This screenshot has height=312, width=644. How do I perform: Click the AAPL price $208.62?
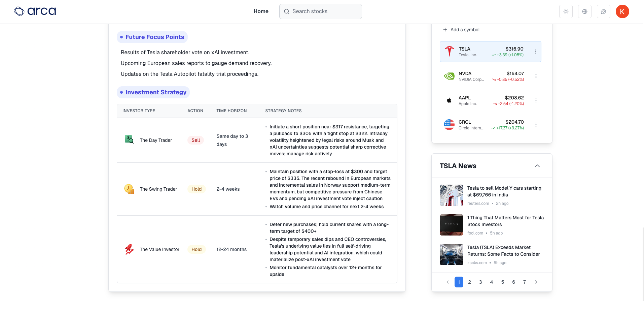pos(514,98)
